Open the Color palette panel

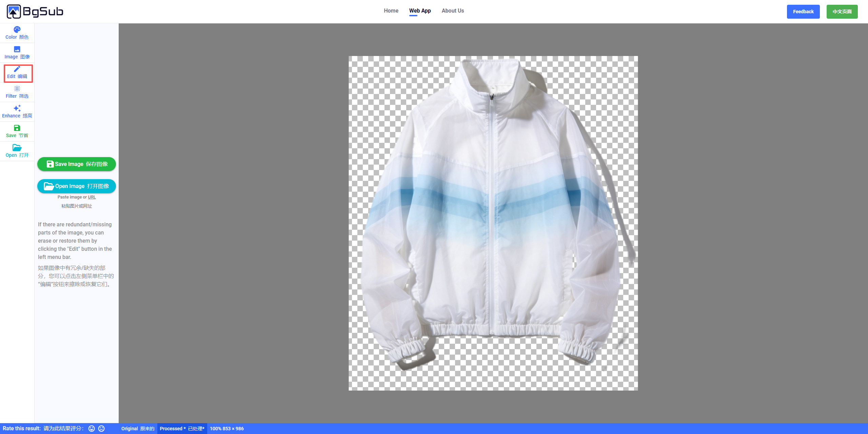17,33
